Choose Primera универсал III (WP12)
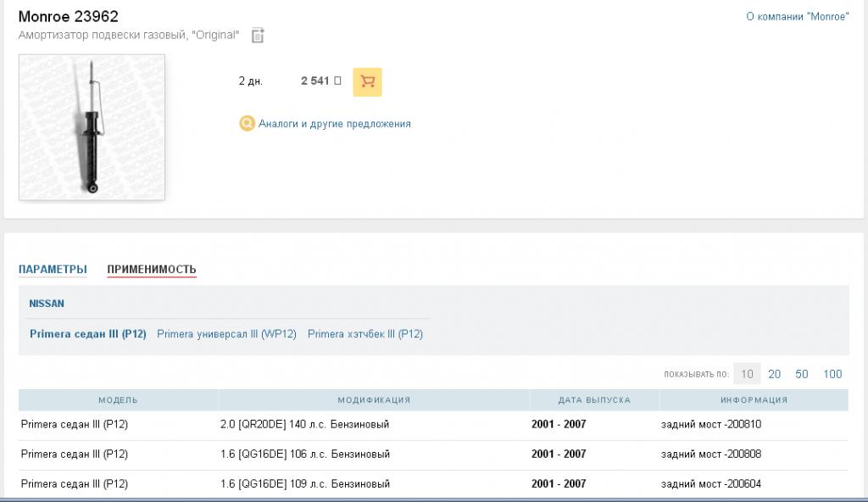This screenshot has width=868, height=502. (x=226, y=334)
